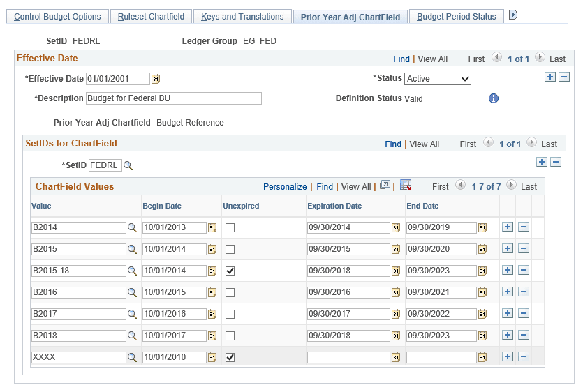Delete the current Effective Date row

[564, 77]
